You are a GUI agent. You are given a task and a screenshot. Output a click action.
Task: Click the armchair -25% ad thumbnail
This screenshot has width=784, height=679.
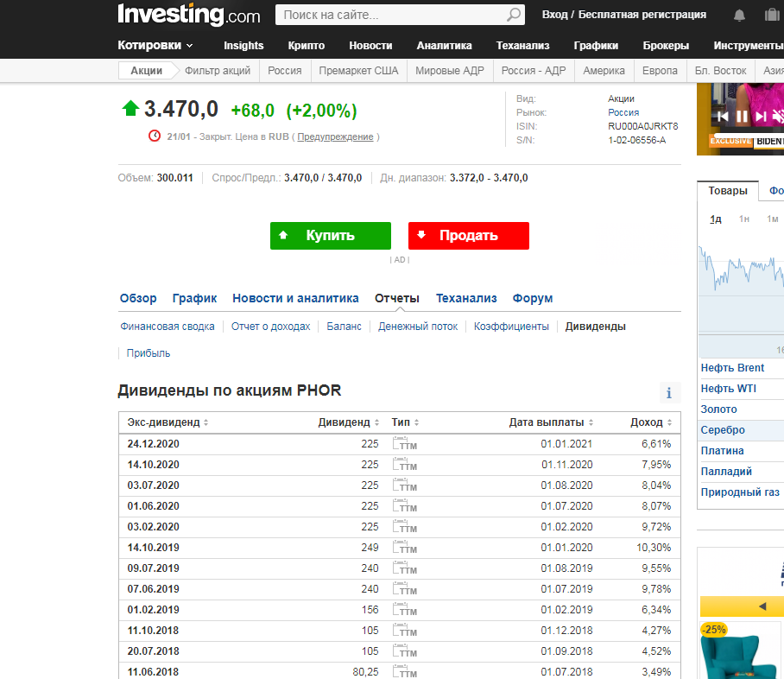click(x=739, y=650)
